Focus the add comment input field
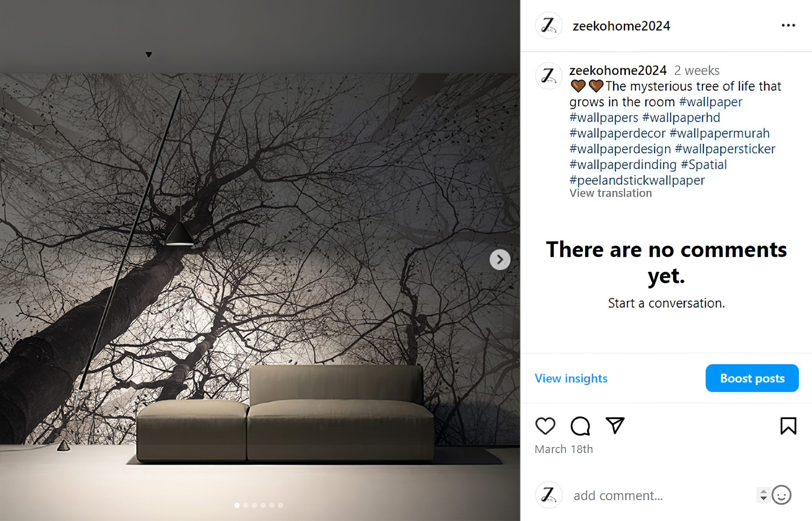This screenshot has width=812, height=521. [662, 496]
